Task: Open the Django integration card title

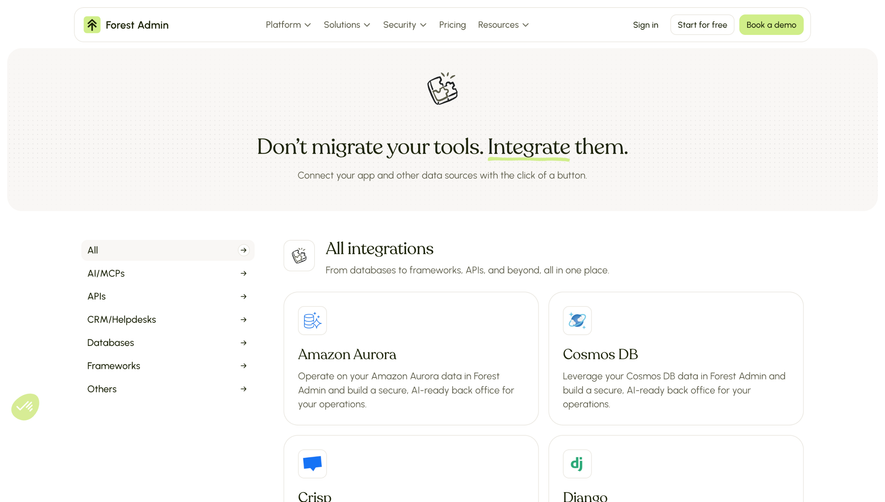Action: tap(585, 496)
